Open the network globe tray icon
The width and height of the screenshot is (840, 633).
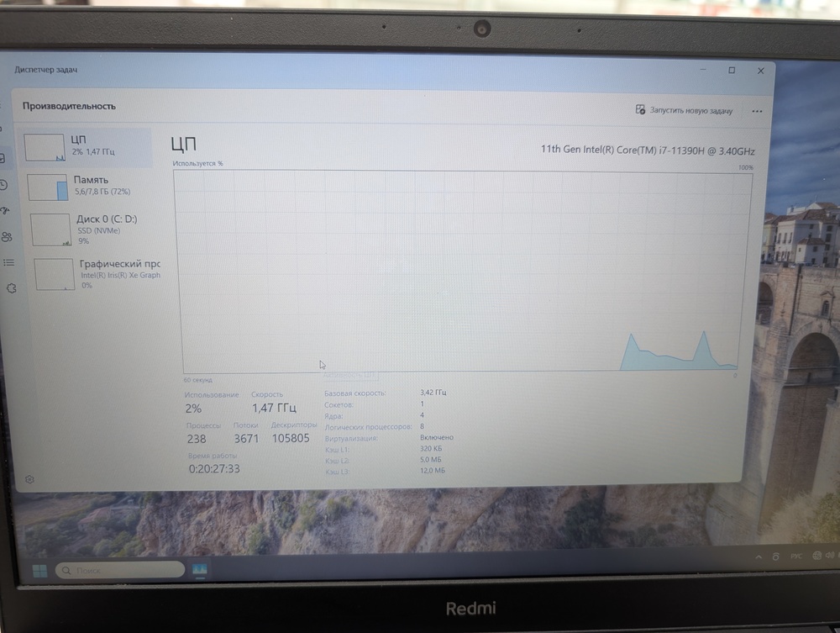coord(817,556)
